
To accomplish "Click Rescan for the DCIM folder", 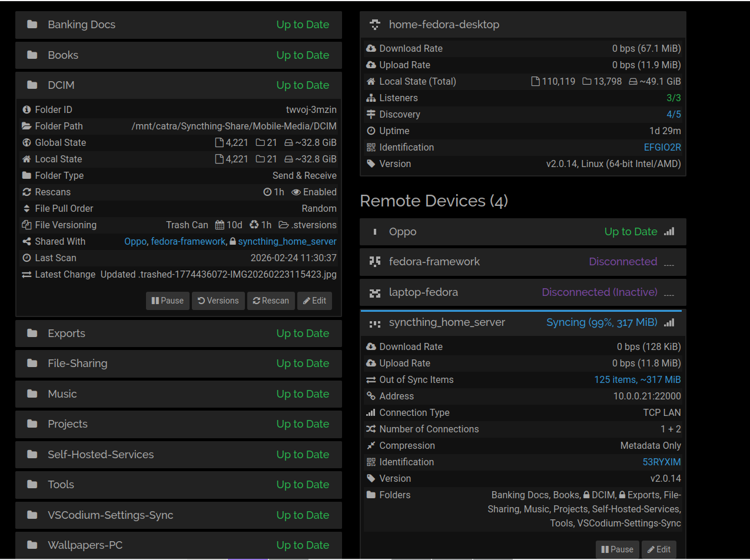I will coord(271,301).
